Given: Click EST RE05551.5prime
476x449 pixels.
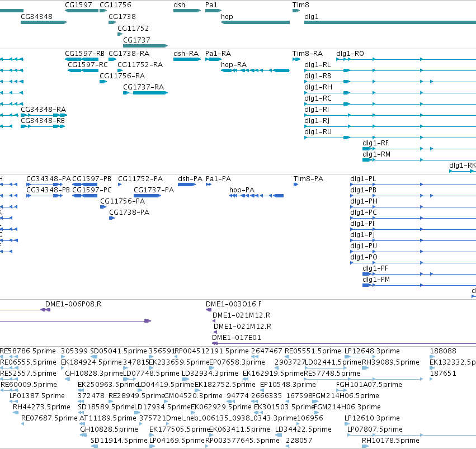Looking at the screenshot, I should click(313, 351).
